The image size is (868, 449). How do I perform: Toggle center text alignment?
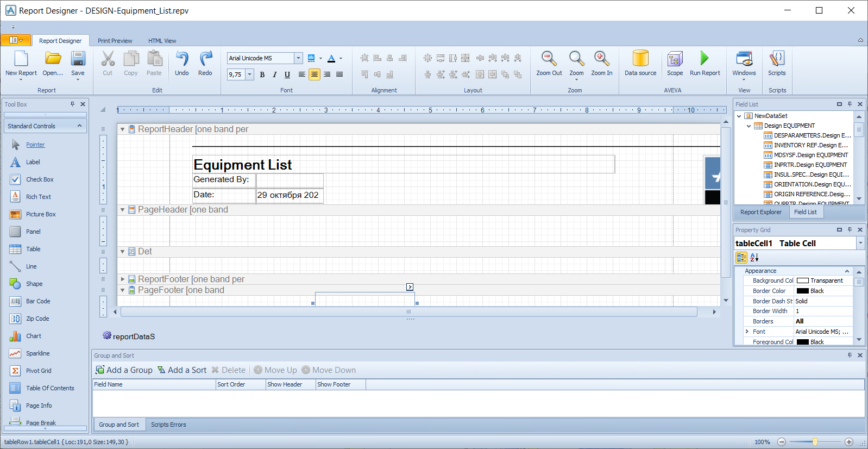[315, 74]
